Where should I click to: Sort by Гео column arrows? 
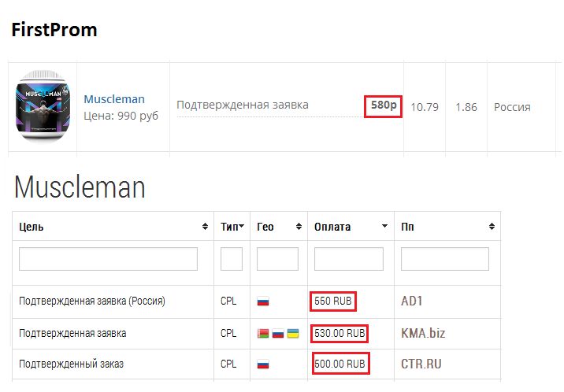pyautogui.click(x=299, y=227)
